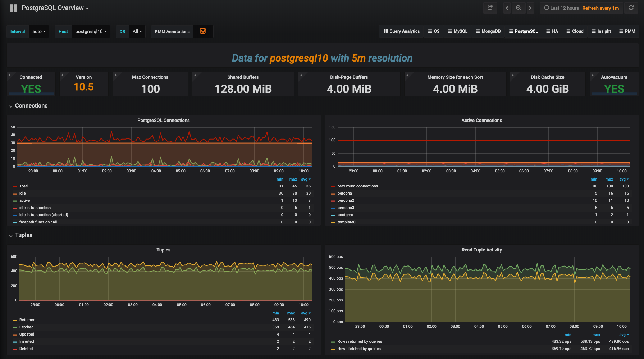The image size is (644, 359).
Task: Open the Host dropdown showing postgresql10
Action: point(91,31)
